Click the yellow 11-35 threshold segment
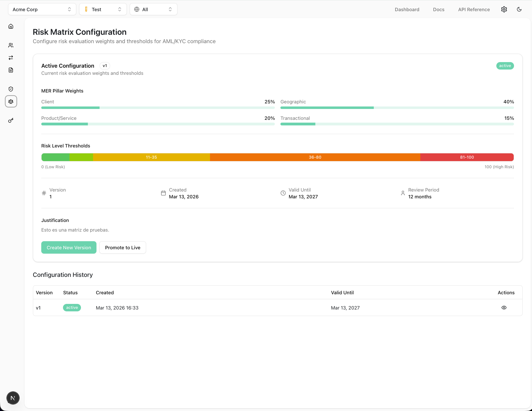The image size is (532, 411). click(x=151, y=157)
